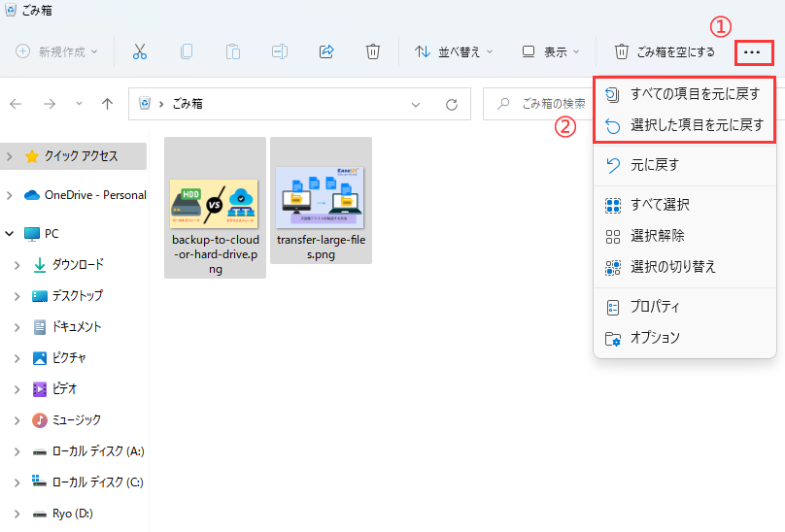Click the ごみ箱の検索 search field
This screenshot has height=532, width=785.
[x=538, y=104]
